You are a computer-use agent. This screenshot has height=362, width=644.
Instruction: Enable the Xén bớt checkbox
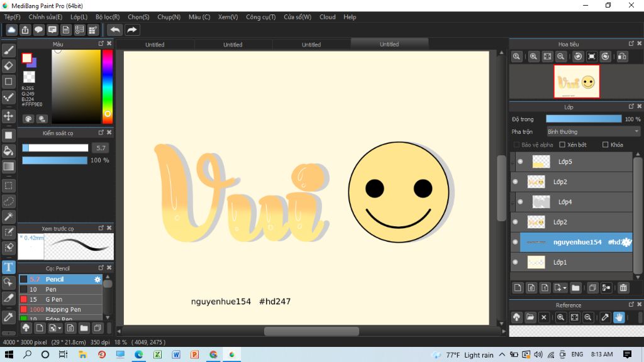tap(562, 145)
